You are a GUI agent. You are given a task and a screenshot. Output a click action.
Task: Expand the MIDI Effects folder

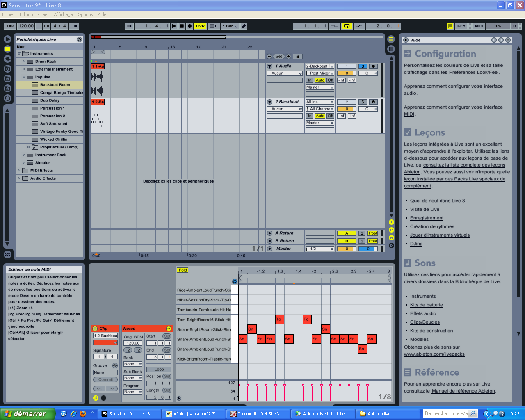point(19,171)
